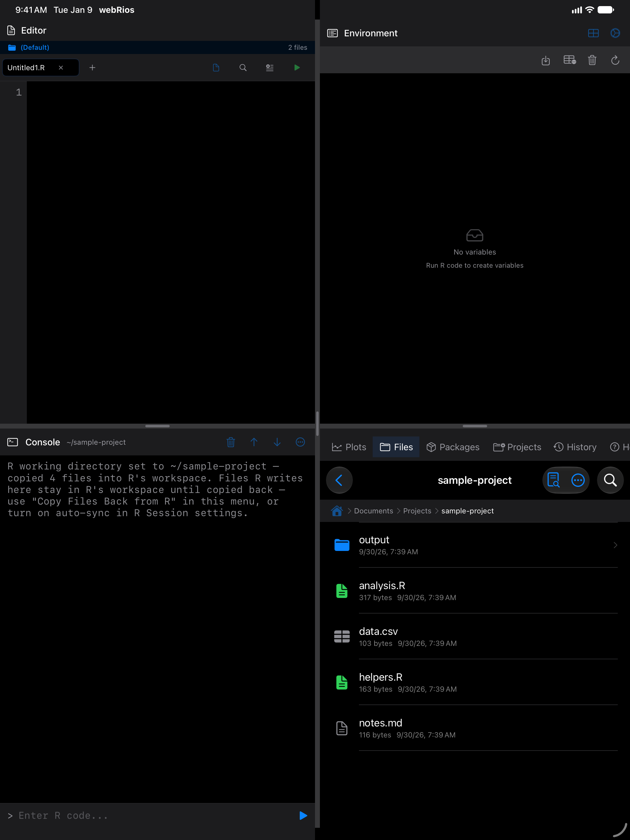Image resolution: width=630 pixels, height=840 pixels.
Task: Open the Files more options ellipsis menu
Action: click(577, 480)
